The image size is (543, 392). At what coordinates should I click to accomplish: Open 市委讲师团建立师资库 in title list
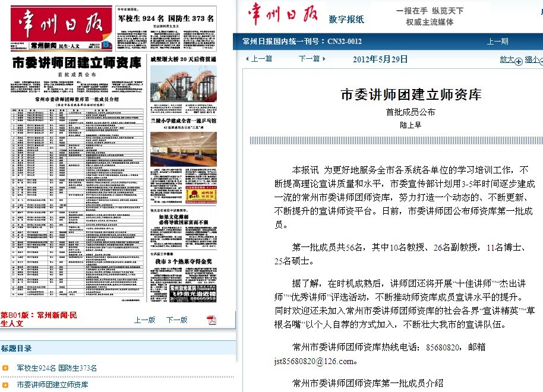pyautogui.click(x=52, y=385)
